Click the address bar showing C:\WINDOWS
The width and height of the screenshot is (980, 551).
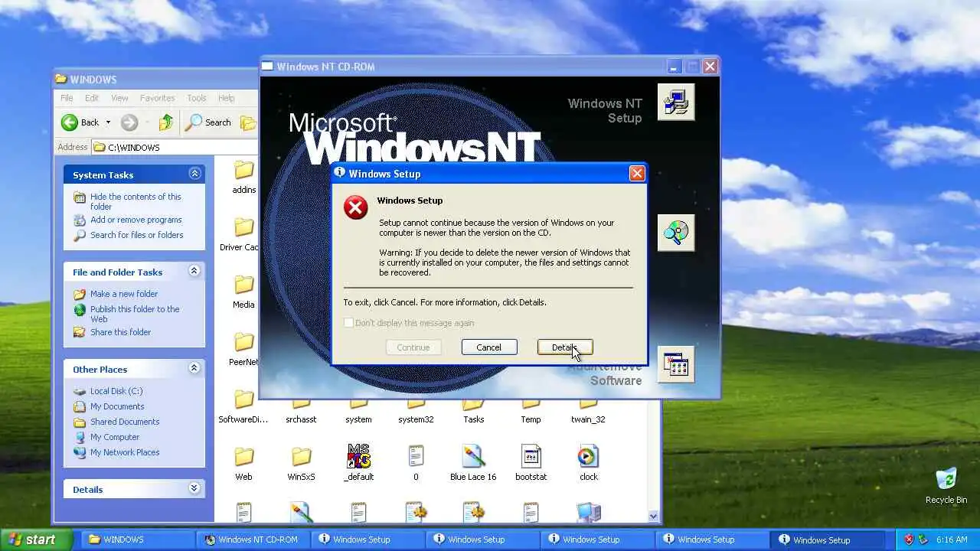[175, 147]
